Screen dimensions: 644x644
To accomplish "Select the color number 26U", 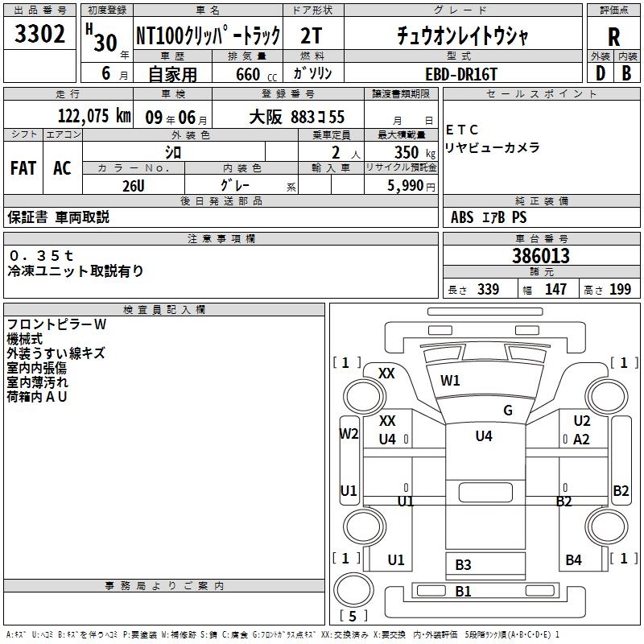I will click(134, 185).
